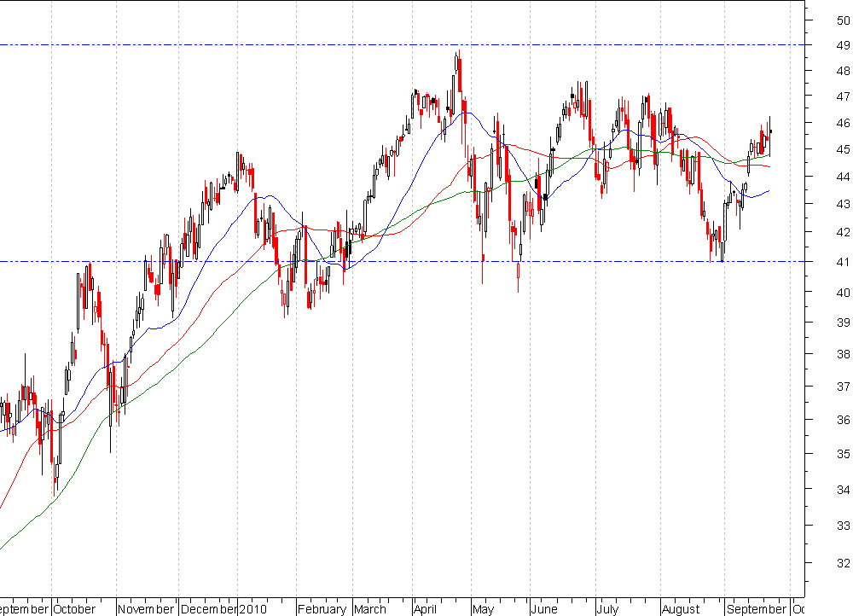The width and height of the screenshot is (853, 616).
Task: Select the "May" month label
Action: click(483, 609)
